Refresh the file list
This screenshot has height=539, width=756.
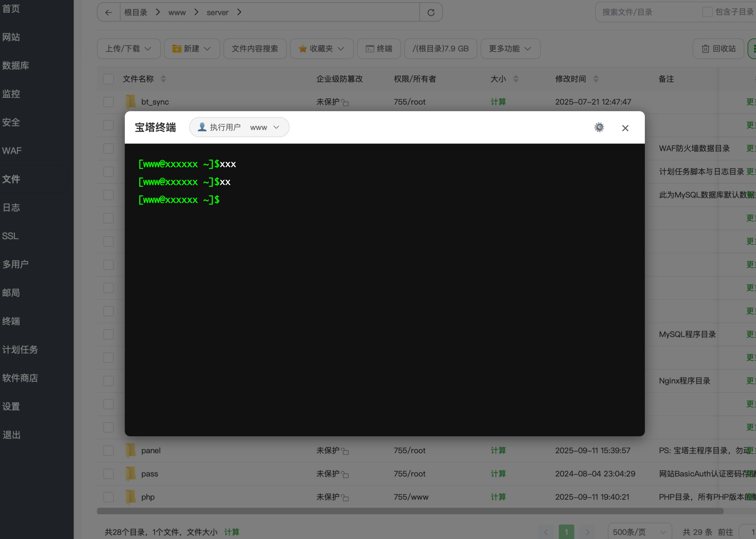coord(431,13)
